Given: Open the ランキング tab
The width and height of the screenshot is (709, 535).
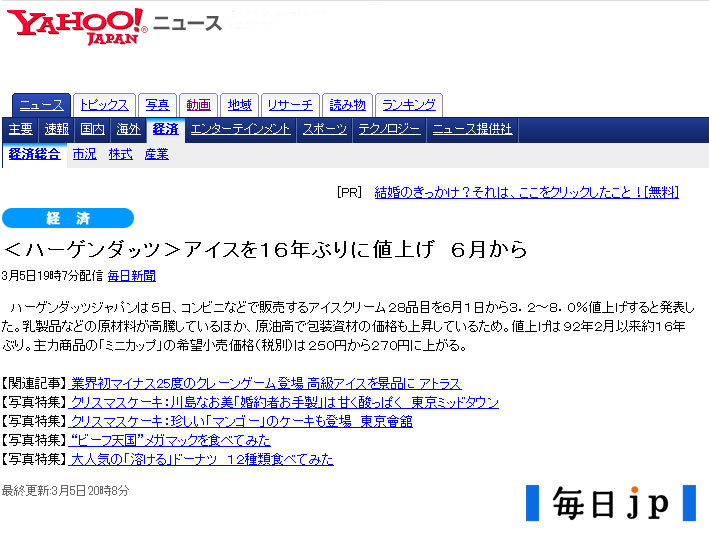Looking at the screenshot, I should 409,105.
